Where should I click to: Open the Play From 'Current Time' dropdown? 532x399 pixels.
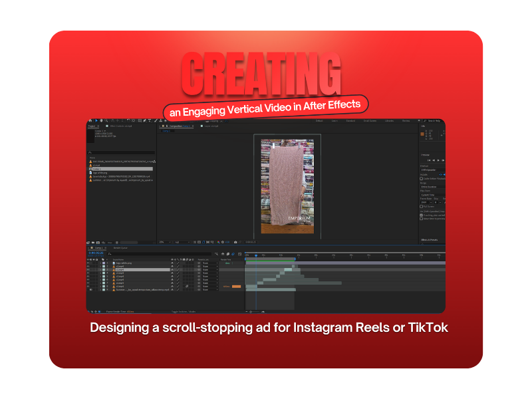point(433,195)
